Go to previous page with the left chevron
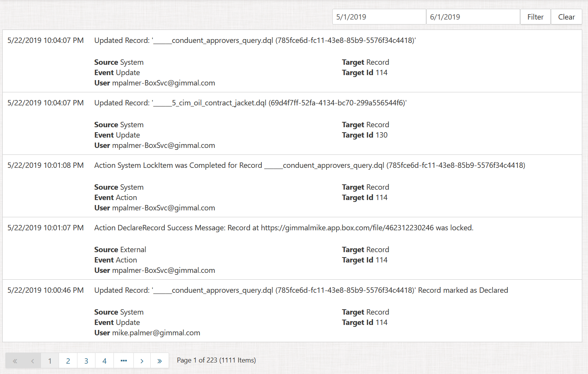588x374 pixels. 33,361
